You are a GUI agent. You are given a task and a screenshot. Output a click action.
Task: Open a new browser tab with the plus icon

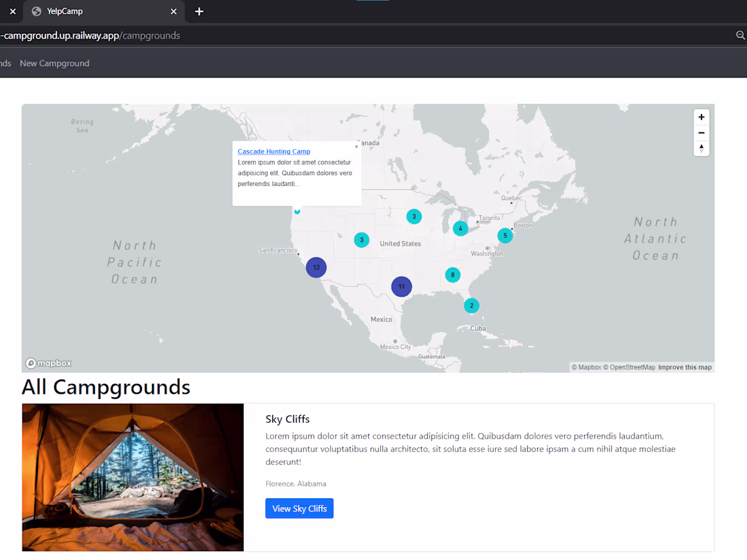click(199, 12)
